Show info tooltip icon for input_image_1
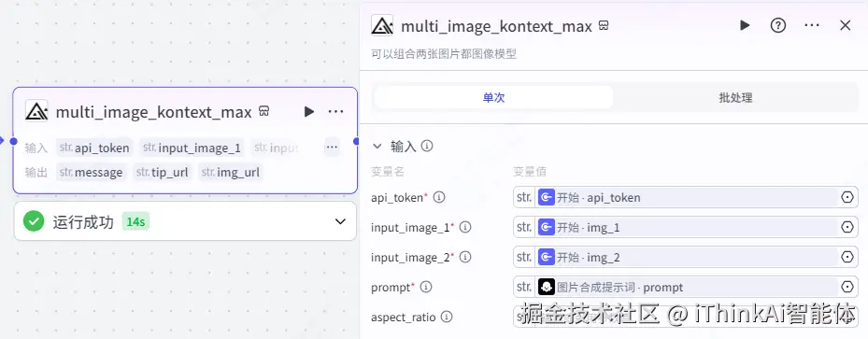 click(x=465, y=227)
